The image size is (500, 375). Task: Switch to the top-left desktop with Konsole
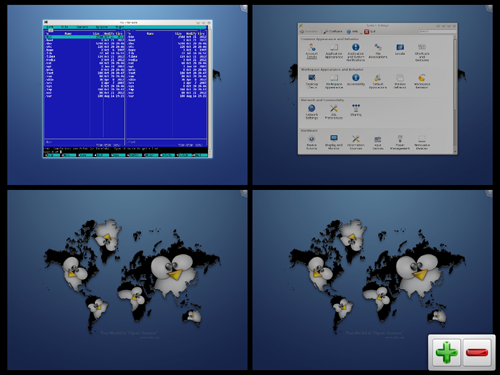(x=127, y=95)
